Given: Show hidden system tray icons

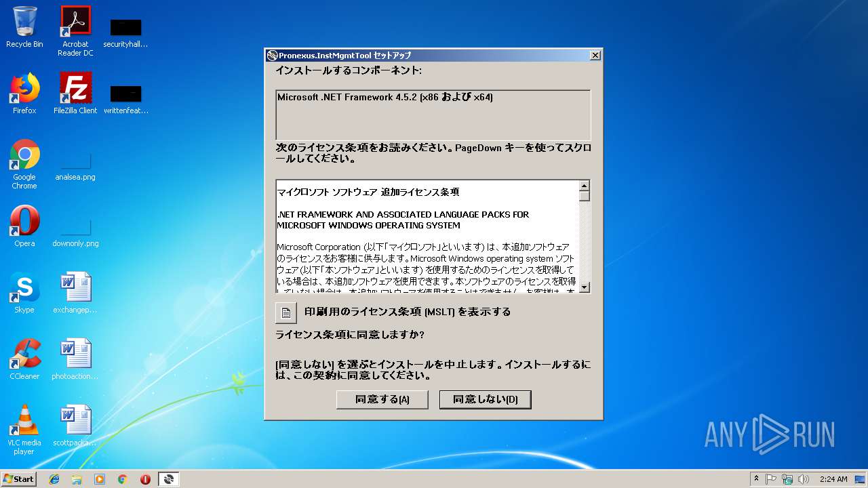Looking at the screenshot, I should [756, 479].
